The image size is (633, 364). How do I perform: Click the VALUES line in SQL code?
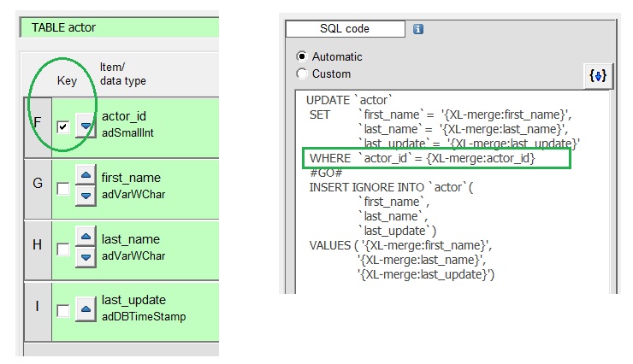(x=400, y=245)
